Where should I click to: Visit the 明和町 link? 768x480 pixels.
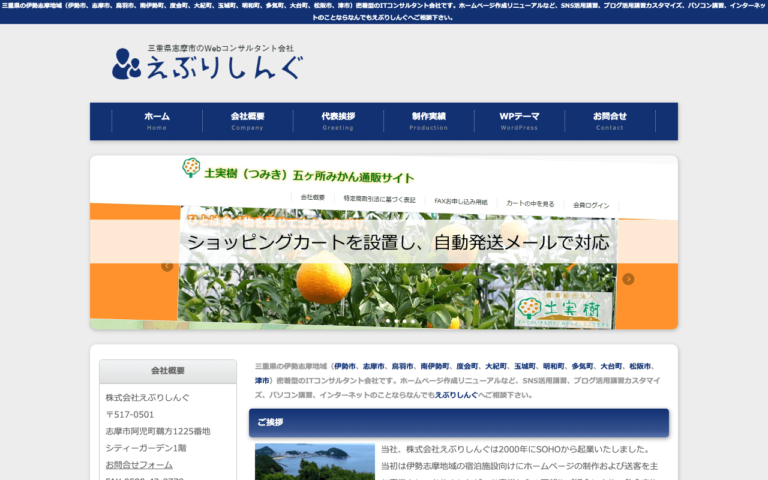pos(553,366)
